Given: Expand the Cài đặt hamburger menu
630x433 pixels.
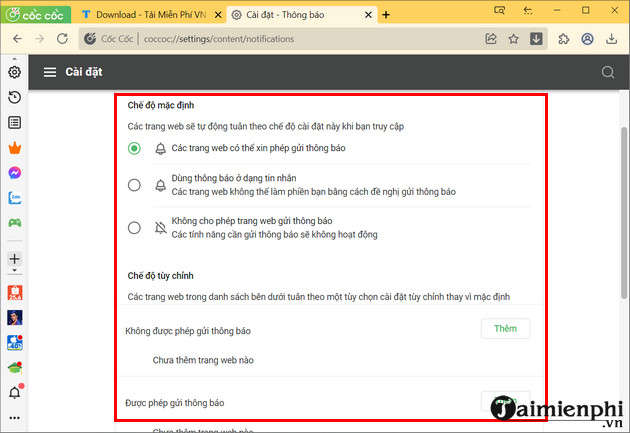Looking at the screenshot, I should (49, 73).
